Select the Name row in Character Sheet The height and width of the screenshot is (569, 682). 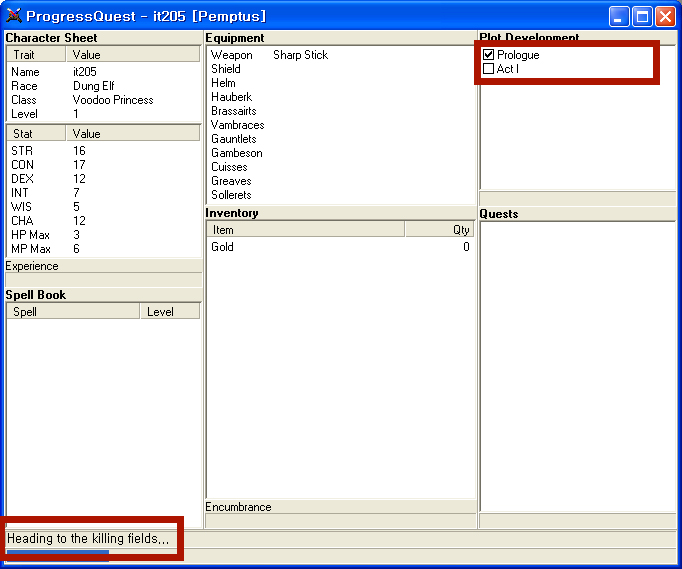pos(104,72)
